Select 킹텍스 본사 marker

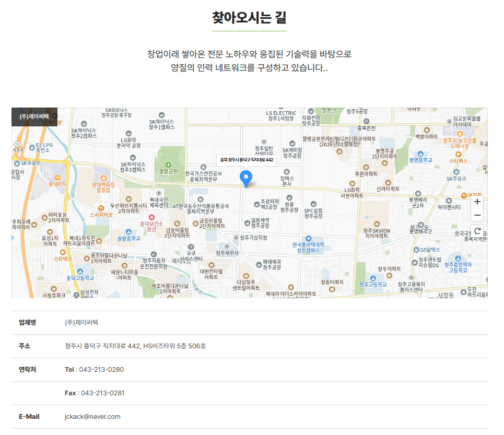pos(287,172)
